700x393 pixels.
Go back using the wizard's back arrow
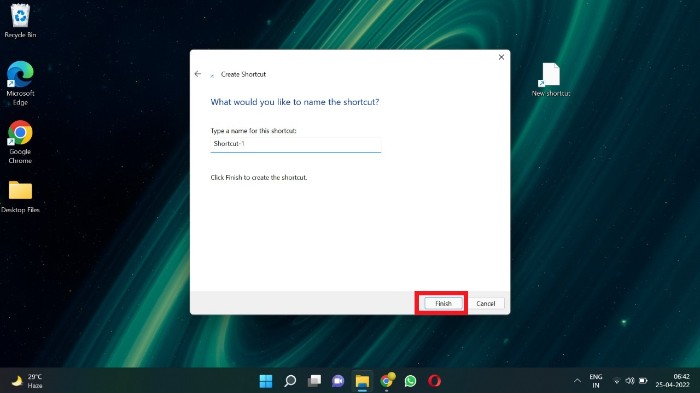[x=198, y=74]
